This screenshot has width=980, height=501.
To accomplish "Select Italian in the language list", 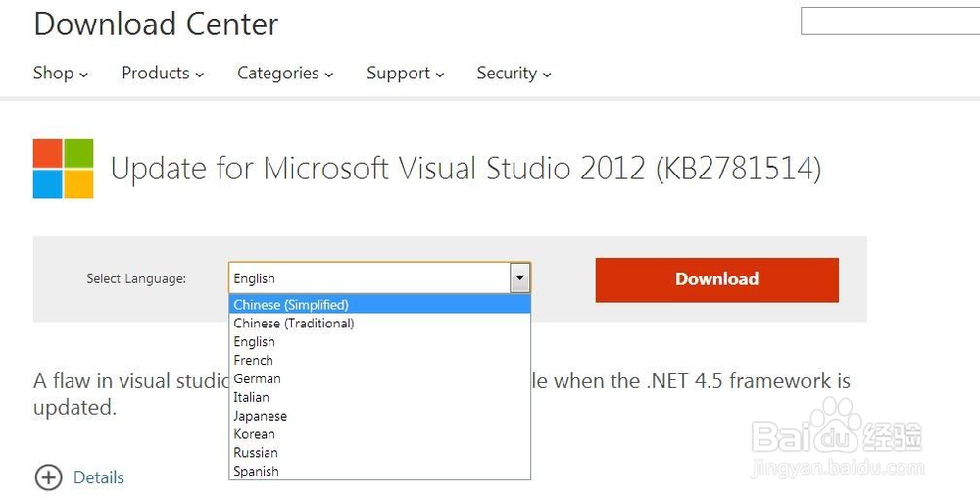I will [380, 397].
